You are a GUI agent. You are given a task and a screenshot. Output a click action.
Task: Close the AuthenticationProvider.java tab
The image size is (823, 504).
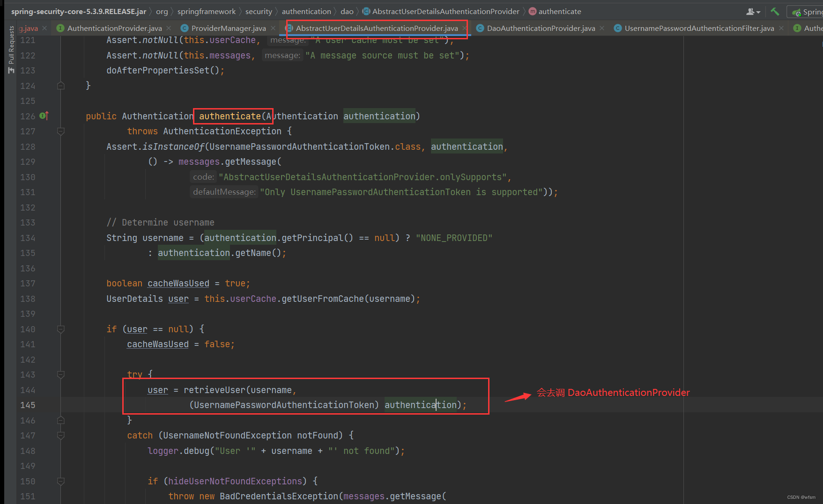(x=169, y=28)
